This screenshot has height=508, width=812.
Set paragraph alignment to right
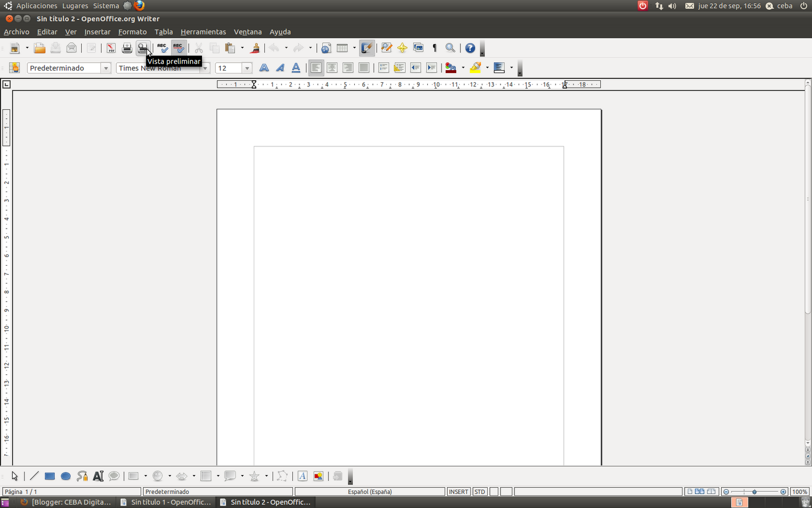pyautogui.click(x=348, y=68)
